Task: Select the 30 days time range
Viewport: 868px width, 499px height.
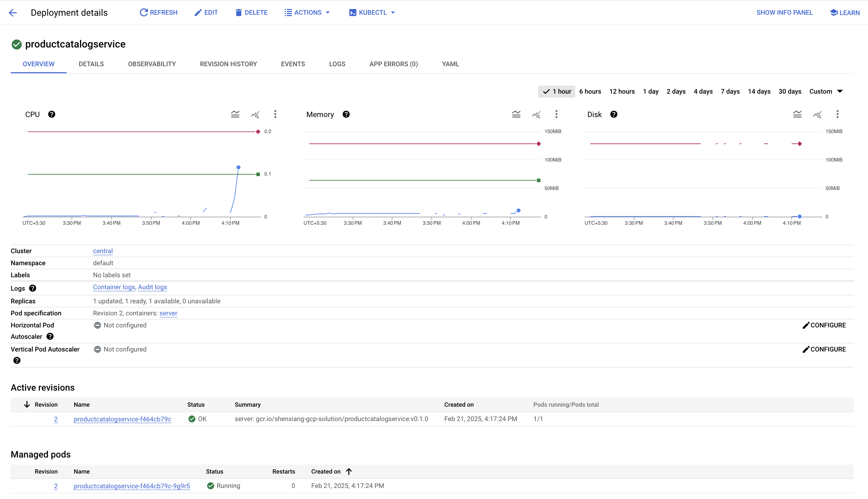Action: click(x=789, y=92)
